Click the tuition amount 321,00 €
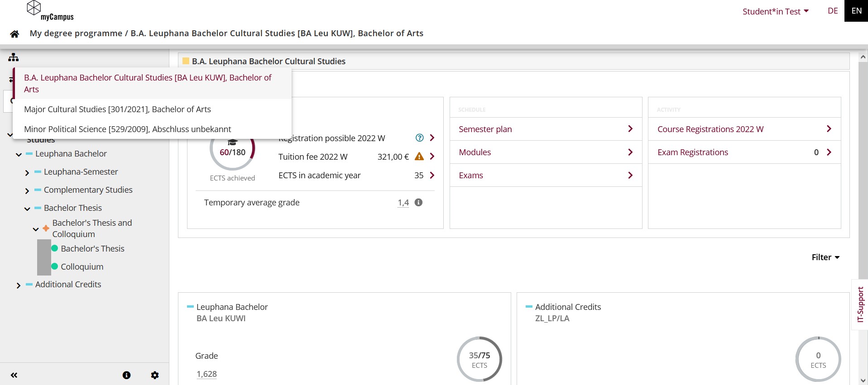The height and width of the screenshot is (385, 868). tap(393, 157)
